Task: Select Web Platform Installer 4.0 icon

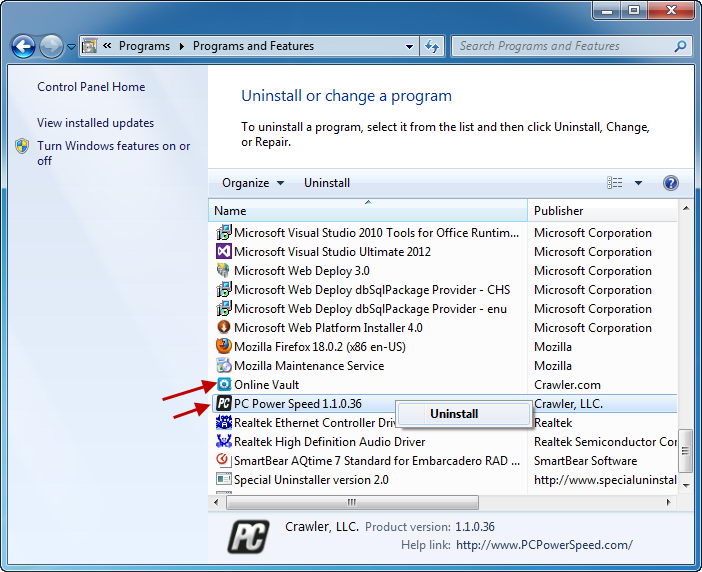Action: click(223, 328)
